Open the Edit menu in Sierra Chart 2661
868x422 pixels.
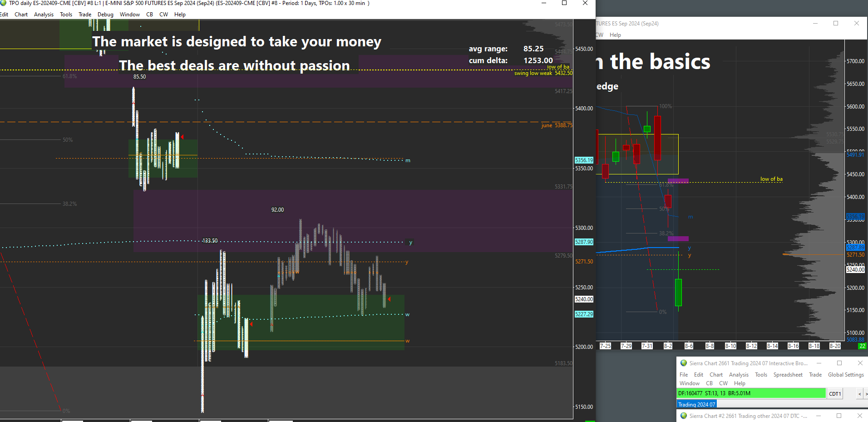pyautogui.click(x=699, y=375)
